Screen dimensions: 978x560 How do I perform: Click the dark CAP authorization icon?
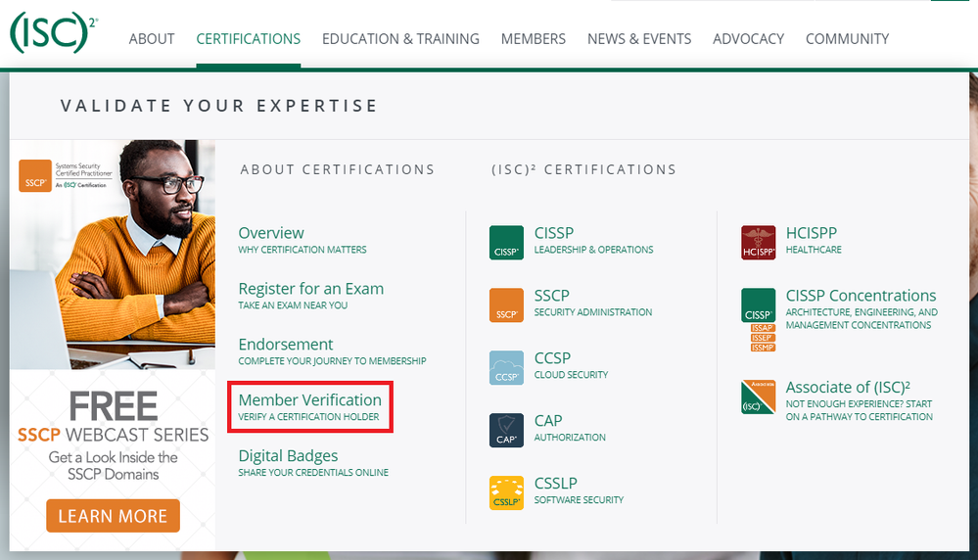(x=506, y=431)
